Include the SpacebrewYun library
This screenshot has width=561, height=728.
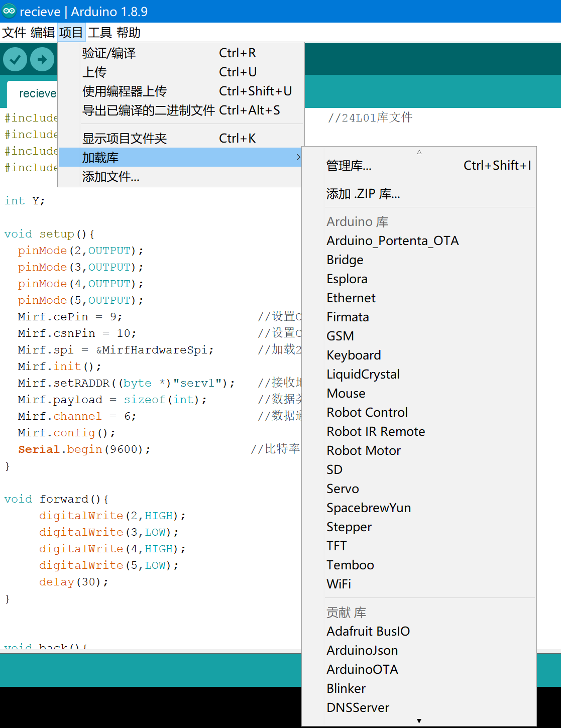pyautogui.click(x=419, y=508)
